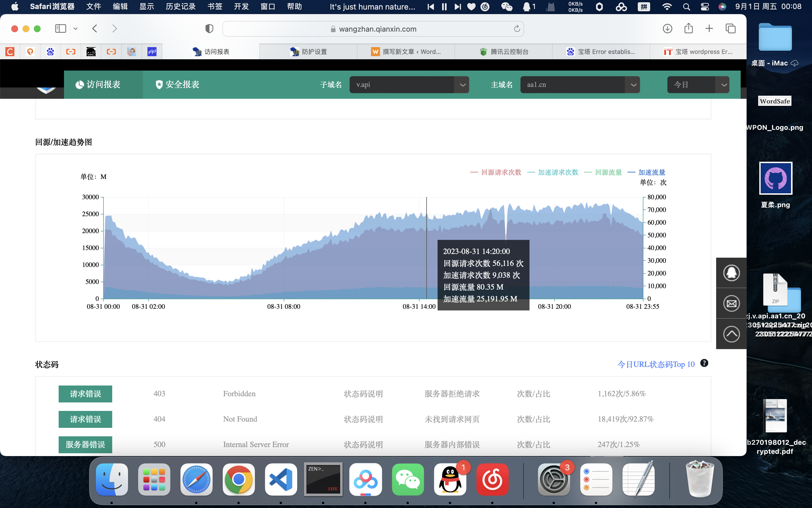The width and height of the screenshot is (812, 508).
Task: Switch to 访问报表 page tab
Action: [103, 85]
